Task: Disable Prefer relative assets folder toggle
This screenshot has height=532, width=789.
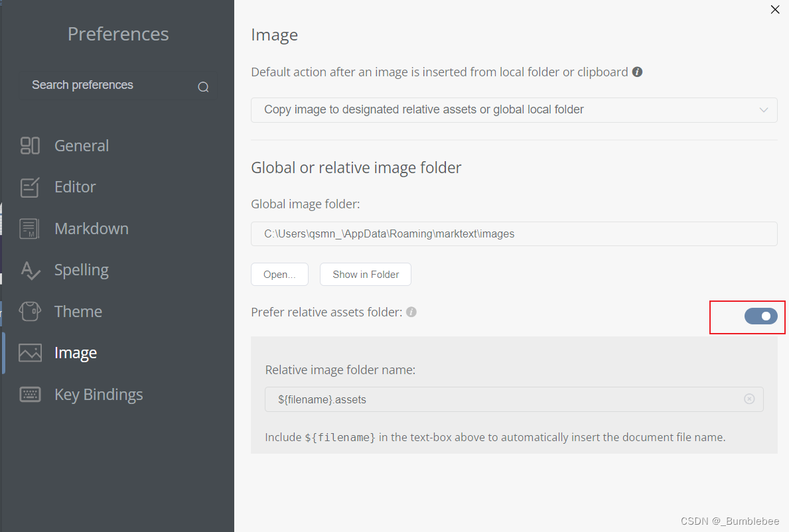Action: [760, 316]
